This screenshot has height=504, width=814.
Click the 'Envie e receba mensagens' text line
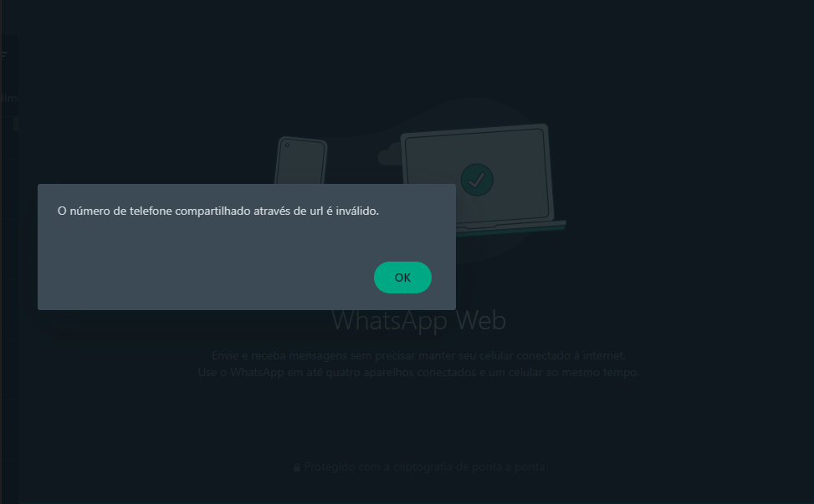point(418,356)
